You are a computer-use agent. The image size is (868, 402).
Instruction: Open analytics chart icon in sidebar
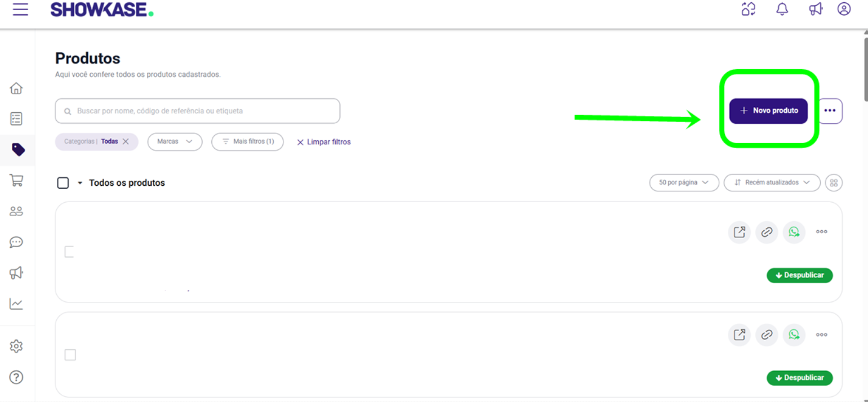(16, 304)
